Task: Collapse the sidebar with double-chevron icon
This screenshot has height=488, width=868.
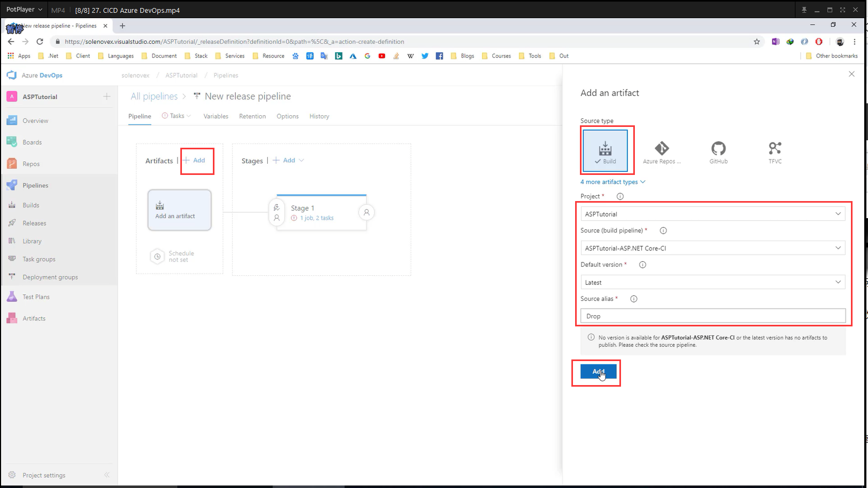Action: click(107, 475)
